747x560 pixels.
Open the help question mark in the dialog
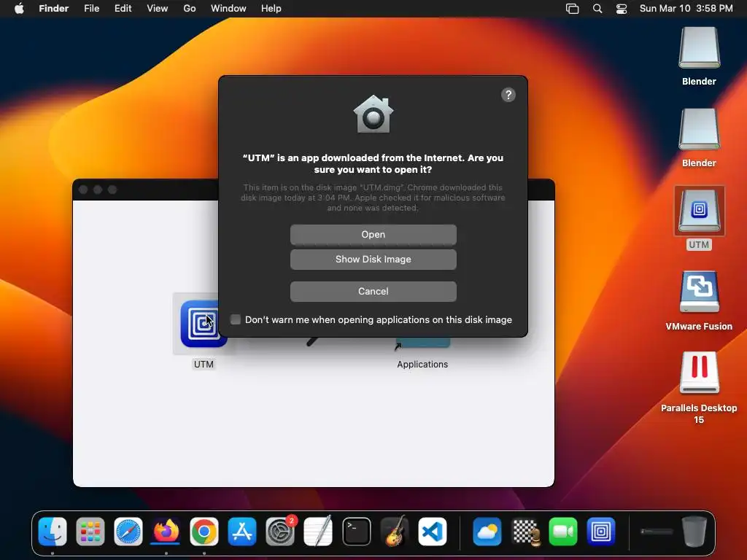pos(508,95)
